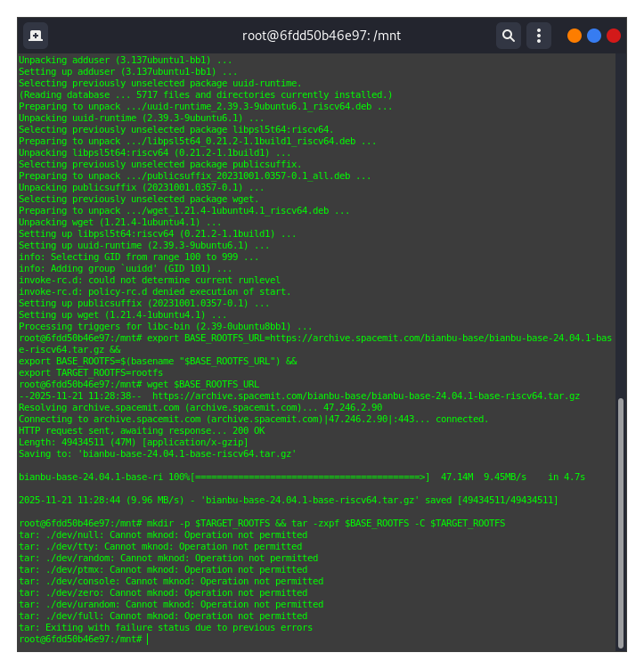Open the archive.spacemit.com URL in wget output

365,396
